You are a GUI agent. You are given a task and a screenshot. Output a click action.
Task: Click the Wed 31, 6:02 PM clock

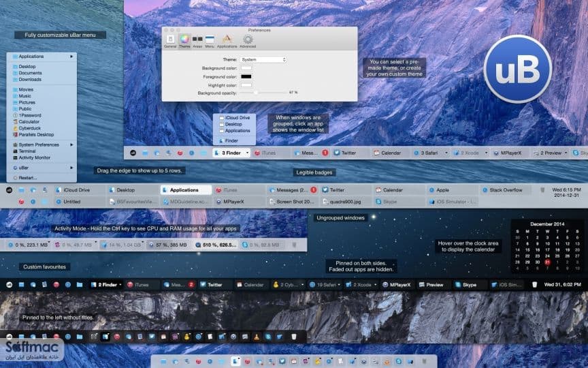click(562, 285)
